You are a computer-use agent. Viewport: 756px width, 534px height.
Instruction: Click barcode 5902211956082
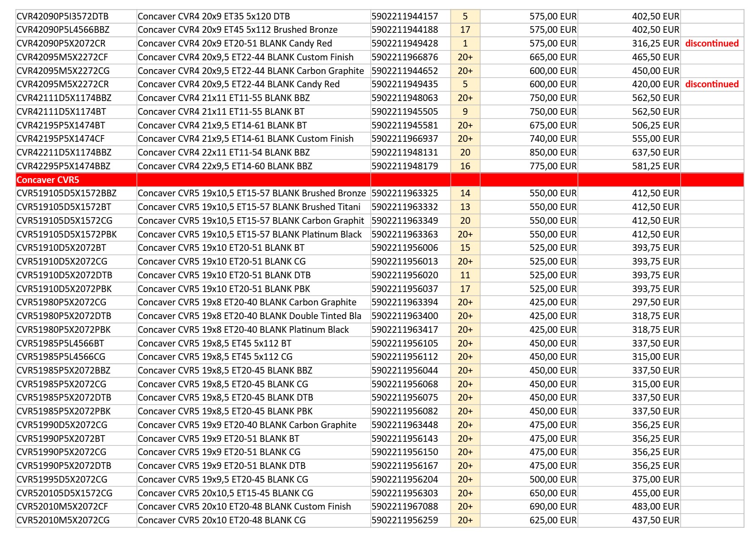405,411
